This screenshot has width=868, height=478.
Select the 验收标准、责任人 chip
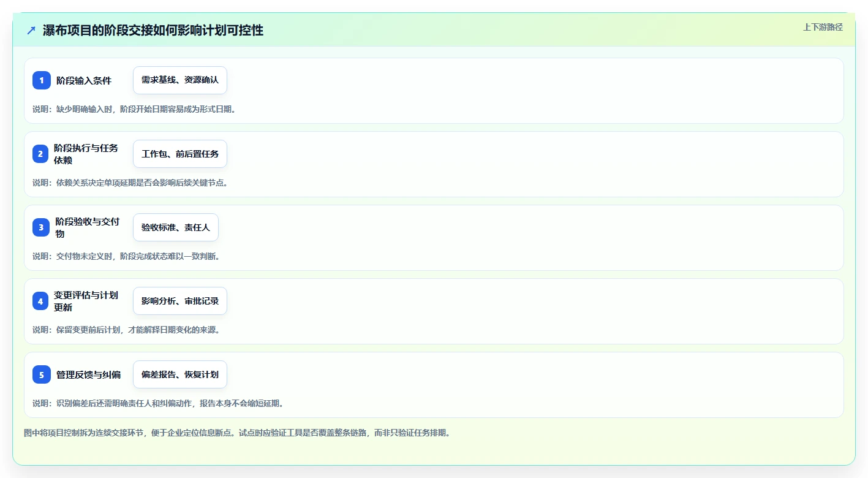click(176, 227)
